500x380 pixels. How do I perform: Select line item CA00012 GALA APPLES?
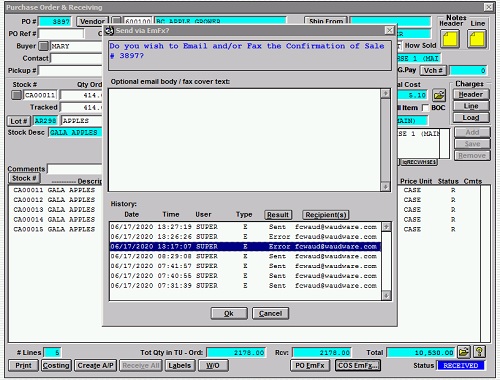54,200
